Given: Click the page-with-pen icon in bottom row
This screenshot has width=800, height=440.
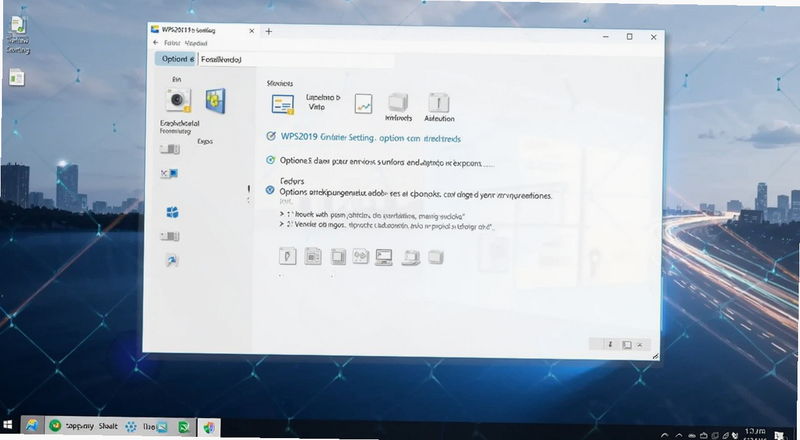Looking at the screenshot, I should coord(288,256).
